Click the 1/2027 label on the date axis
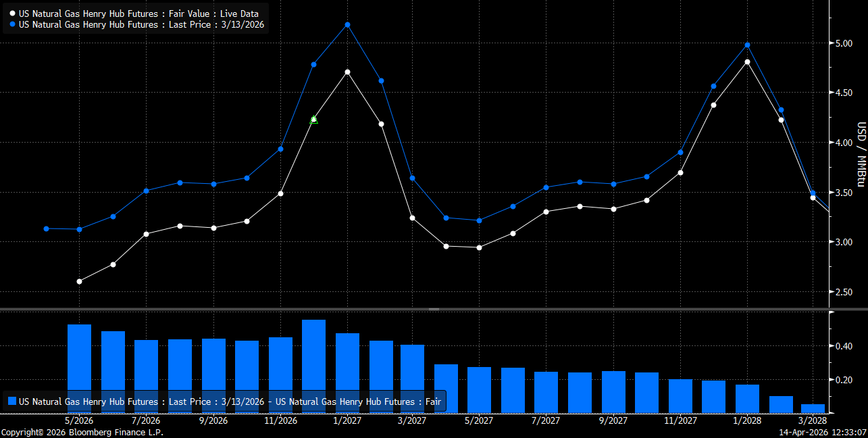This screenshot has width=868, height=438. [347, 420]
